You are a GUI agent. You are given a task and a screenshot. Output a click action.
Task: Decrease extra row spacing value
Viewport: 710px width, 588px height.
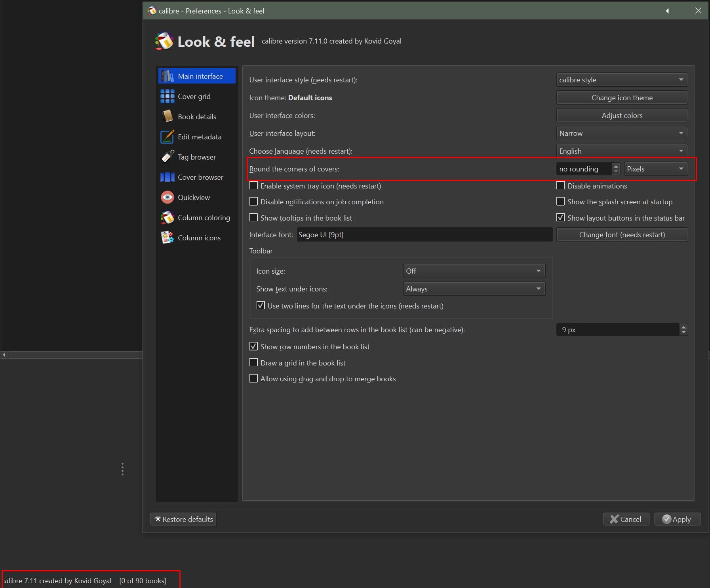click(683, 332)
